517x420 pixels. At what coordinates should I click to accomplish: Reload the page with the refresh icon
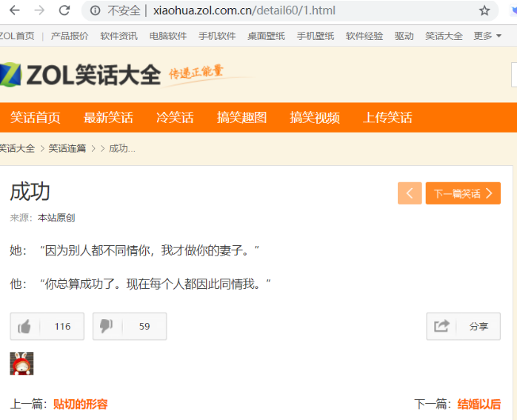[64, 10]
